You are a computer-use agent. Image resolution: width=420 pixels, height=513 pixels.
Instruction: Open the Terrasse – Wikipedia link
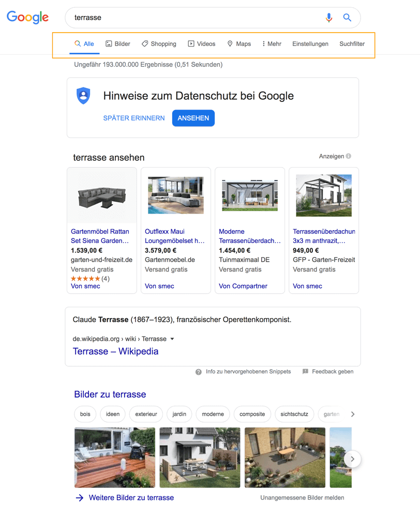pos(115,351)
